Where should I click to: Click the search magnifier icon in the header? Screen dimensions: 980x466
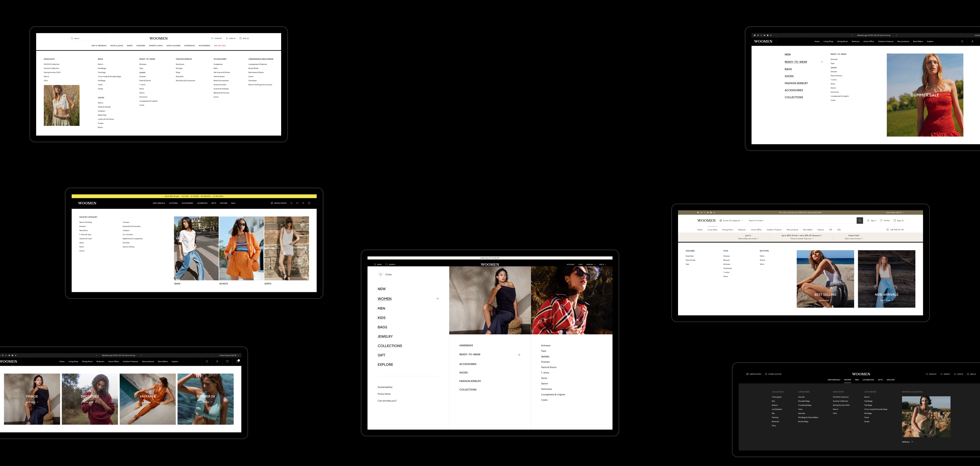[x=860, y=220]
